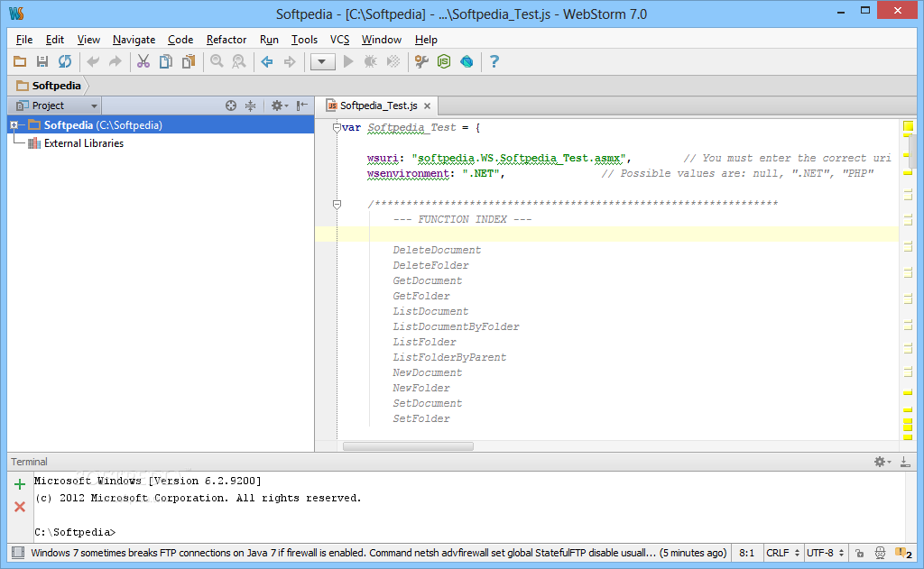Open Terminal panel gear settings
924x569 pixels.
(x=882, y=462)
